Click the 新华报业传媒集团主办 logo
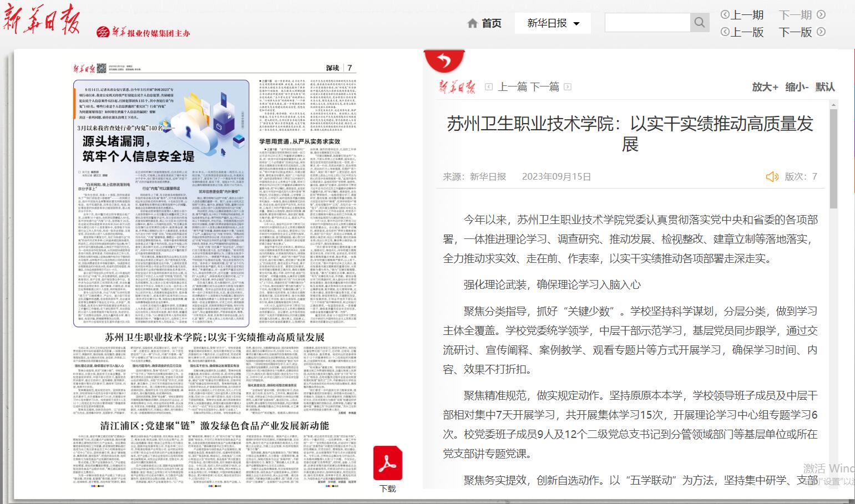This screenshot has width=855, height=504. (x=143, y=32)
